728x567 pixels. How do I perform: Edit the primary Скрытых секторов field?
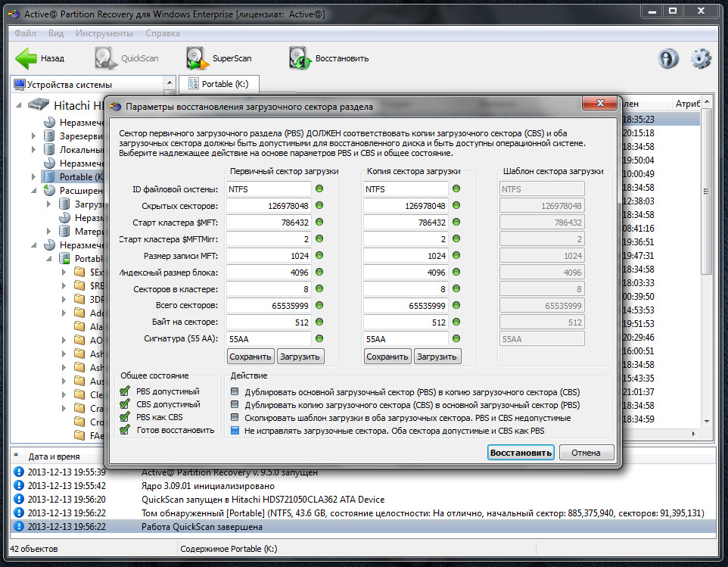pyautogui.click(x=269, y=206)
